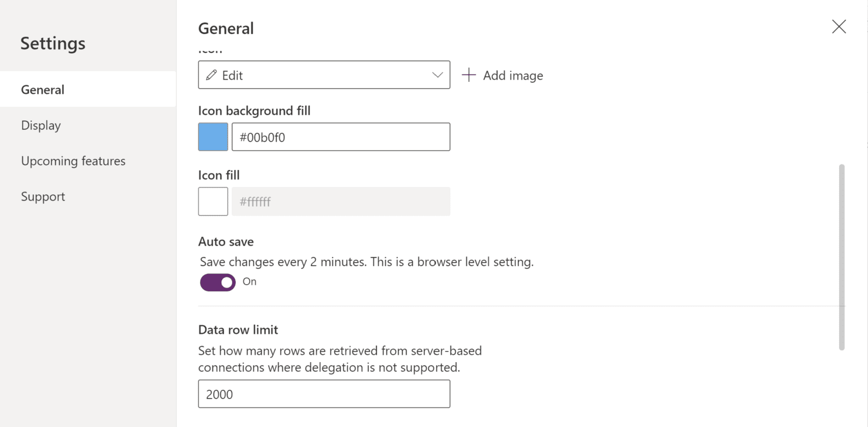Screen dimensions: 868x427
Task: Click the X icon to close Settings
Action: pos(839,27)
